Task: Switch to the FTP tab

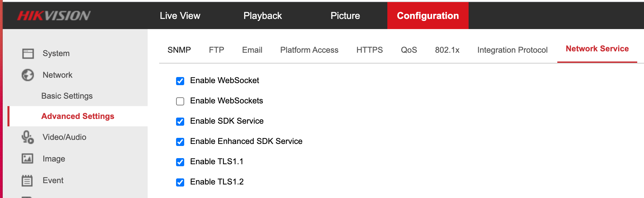Action: tap(216, 50)
